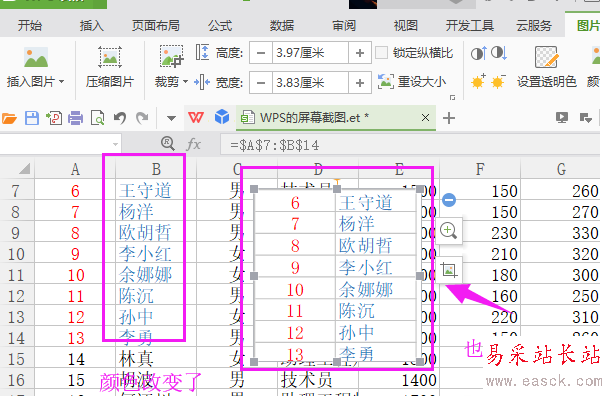This screenshot has width=603, height=396.
Task: Click the blue cube icon
Action: (222, 117)
